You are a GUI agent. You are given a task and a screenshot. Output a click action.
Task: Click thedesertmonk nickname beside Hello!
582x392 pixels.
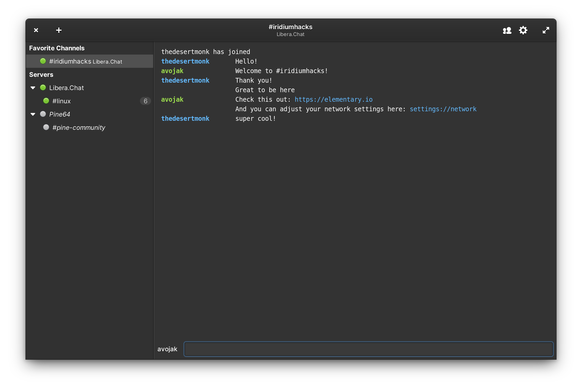[185, 61]
